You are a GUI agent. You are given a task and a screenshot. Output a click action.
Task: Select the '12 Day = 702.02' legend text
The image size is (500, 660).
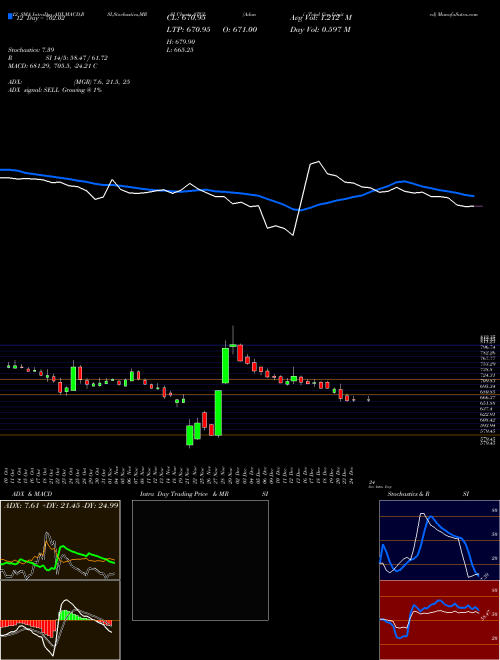[39, 18]
